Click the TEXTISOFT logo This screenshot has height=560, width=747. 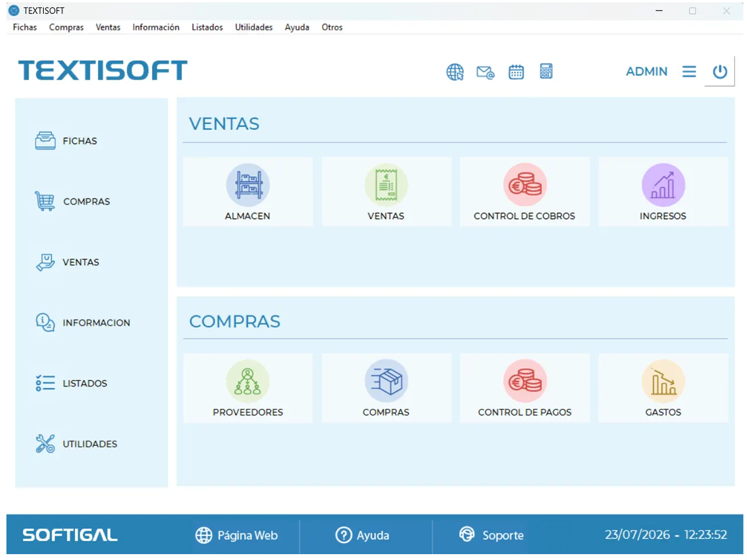tap(103, 71)
